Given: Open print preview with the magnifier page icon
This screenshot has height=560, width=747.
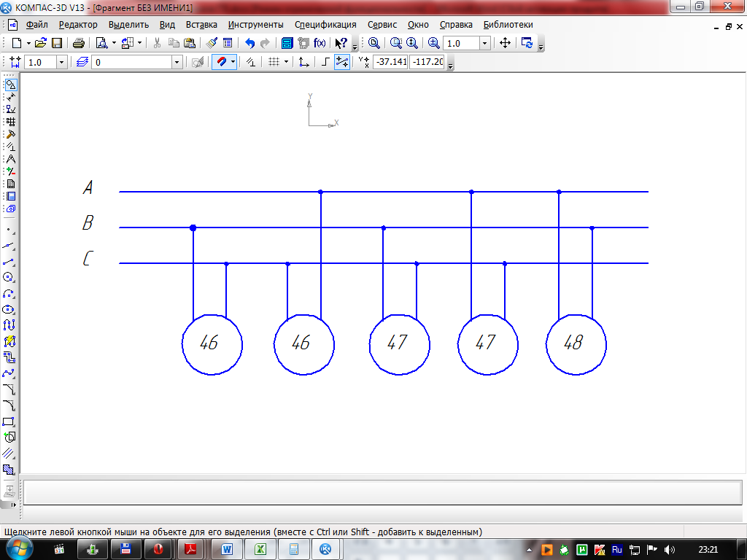Looking at the screenshot, I should coord(101,43).
